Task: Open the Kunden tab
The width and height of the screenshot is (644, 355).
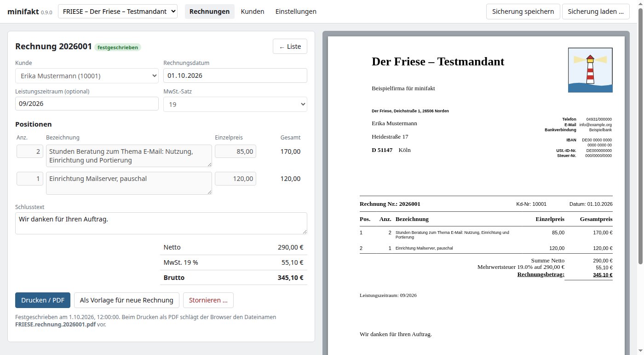Action: click(253, 12)
